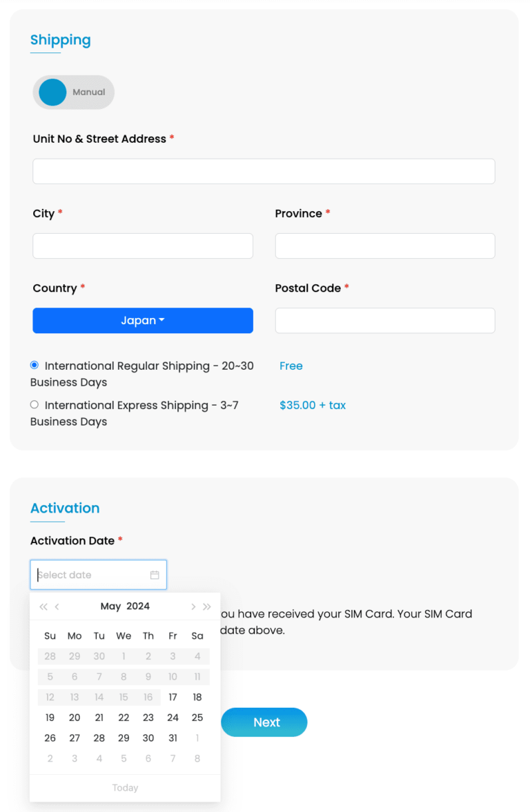The width and height of the screenshot is (530, 812).
Task: Open the 2024 year selector
Action: click(138, 606)
